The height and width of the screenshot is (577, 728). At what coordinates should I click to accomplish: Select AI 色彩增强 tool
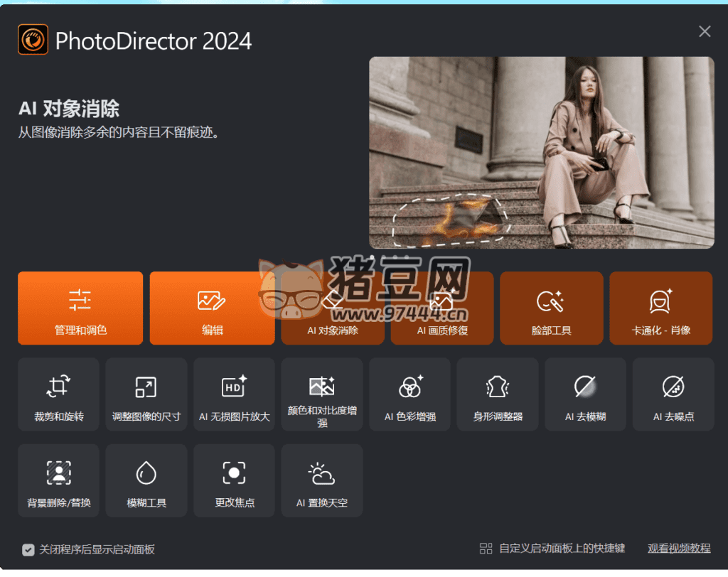click(x=409, y=394)
